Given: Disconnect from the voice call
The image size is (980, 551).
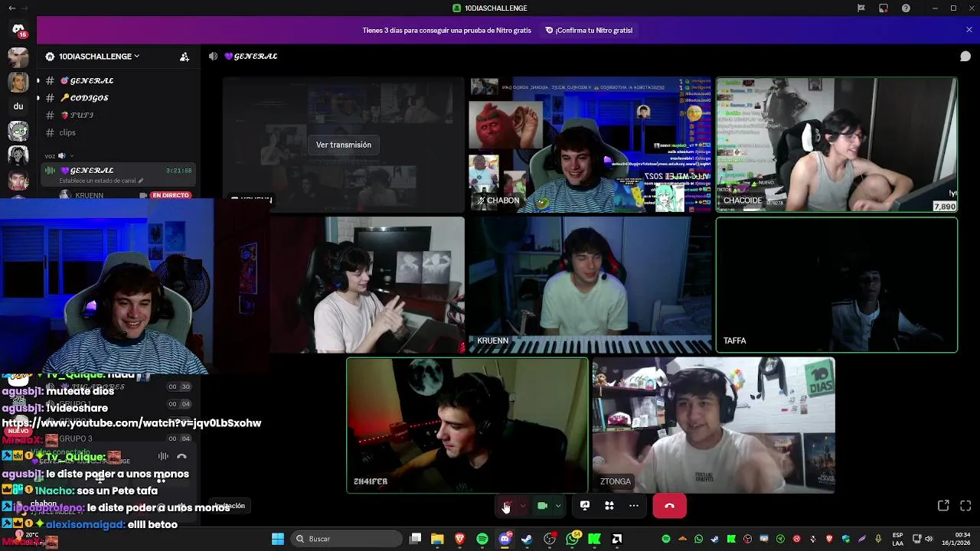Looking at the screenshot, I should (670, 506).
